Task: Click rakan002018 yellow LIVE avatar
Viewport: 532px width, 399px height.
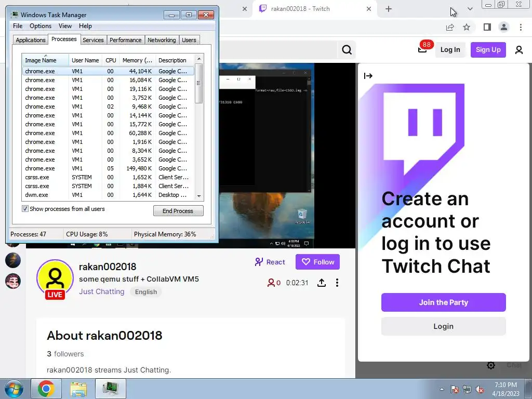Action: coord(55,279)
